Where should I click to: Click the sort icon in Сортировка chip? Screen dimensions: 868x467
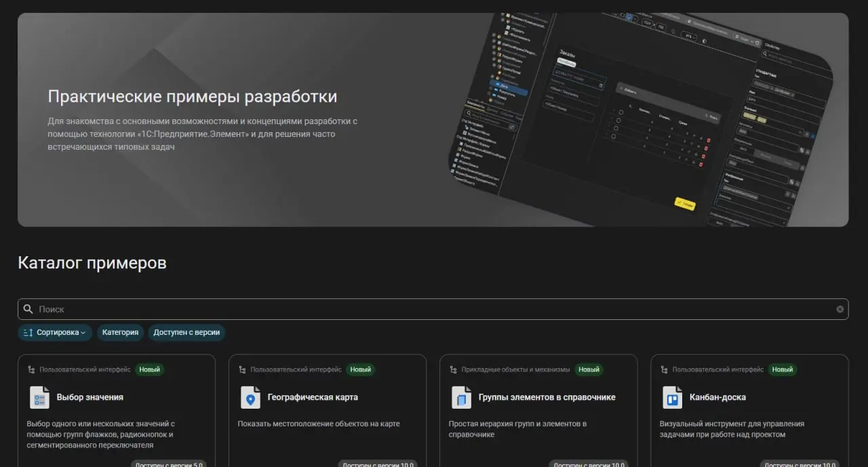[x=28, y=332]
